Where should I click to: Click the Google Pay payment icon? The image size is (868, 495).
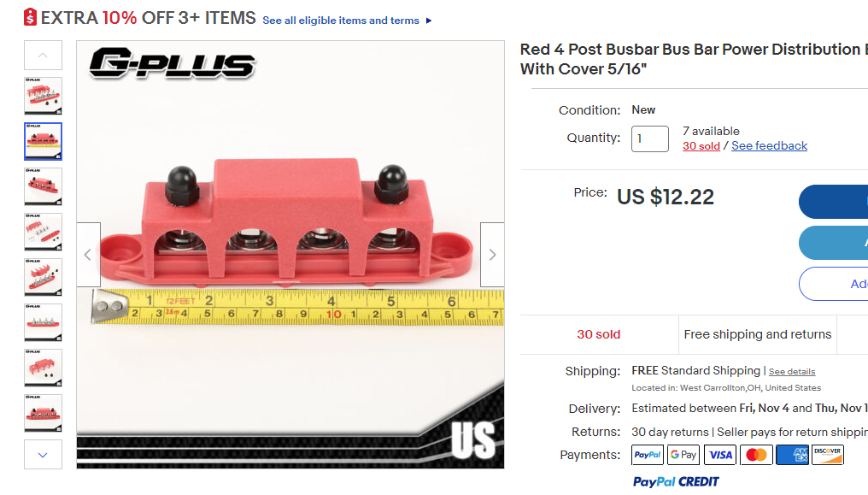[x=683, y=455]
